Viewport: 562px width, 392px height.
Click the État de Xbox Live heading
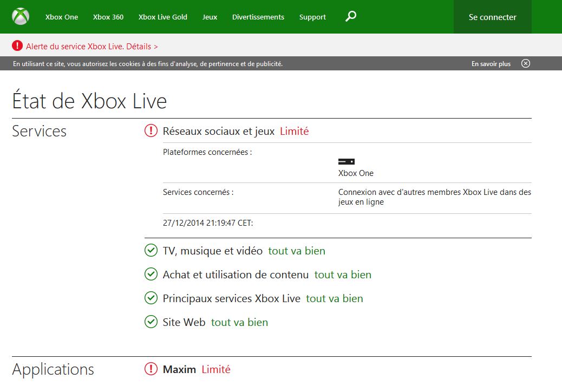[x=89, y=100]
